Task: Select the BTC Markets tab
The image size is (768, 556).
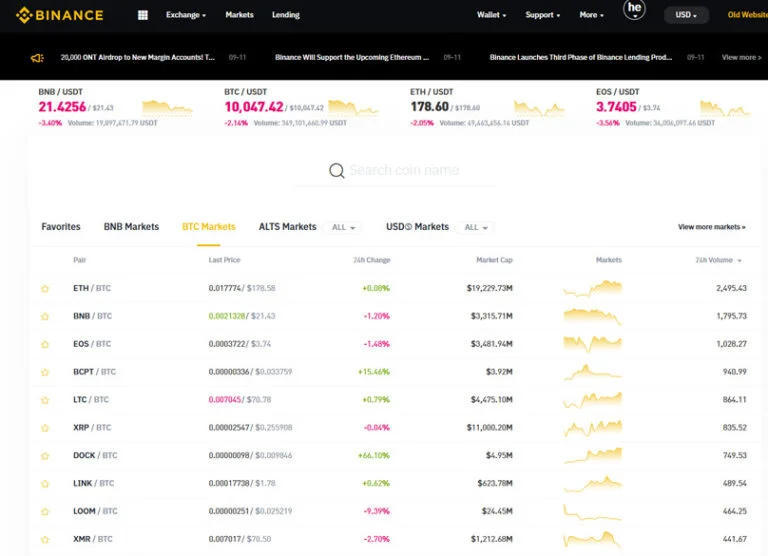Action: (209, 227)
